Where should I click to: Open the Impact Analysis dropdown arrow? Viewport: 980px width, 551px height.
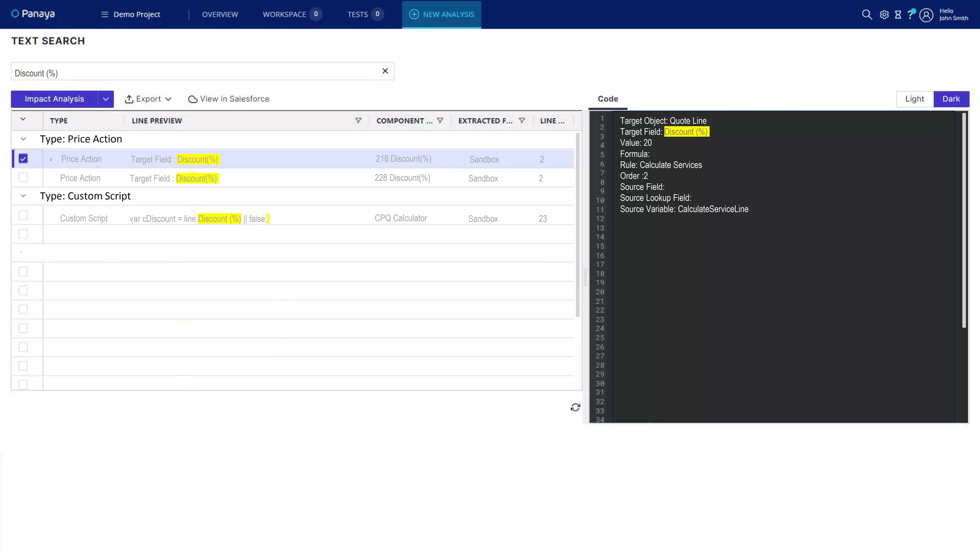(106, 99)
